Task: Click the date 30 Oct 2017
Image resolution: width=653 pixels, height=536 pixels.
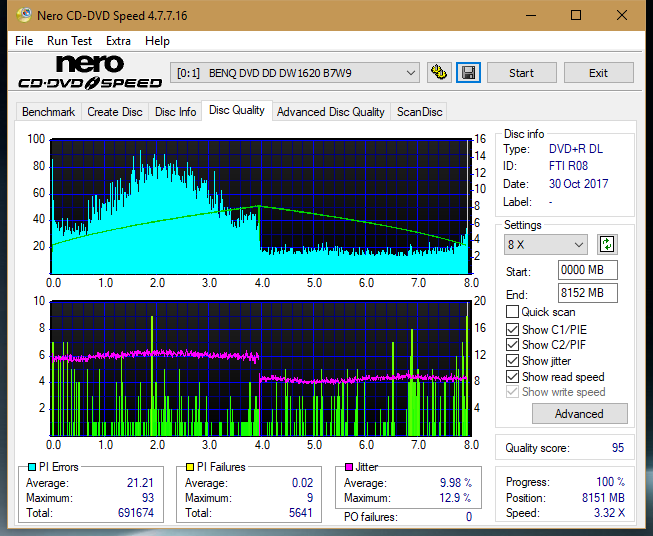Action: click(578, 184)
